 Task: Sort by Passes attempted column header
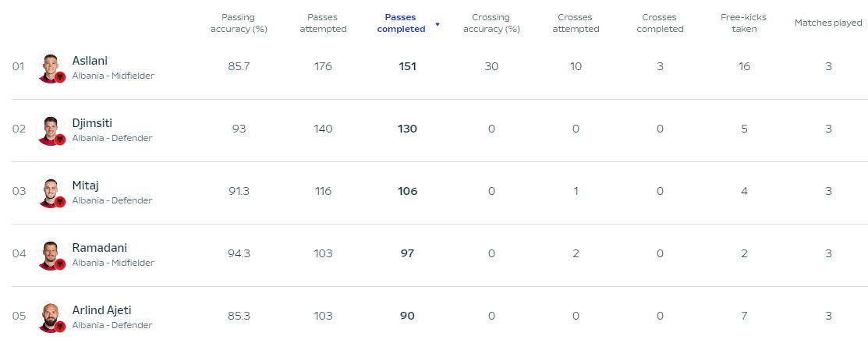(x=323, y=23)
